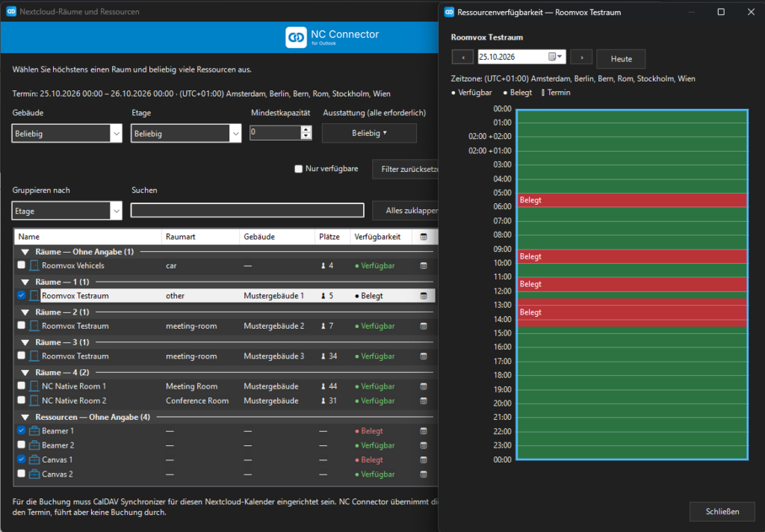Image resolution: width=765 pixels, height=532 pixels.
Task: Open the date picker calendar icon
Action: click(555, 57)
